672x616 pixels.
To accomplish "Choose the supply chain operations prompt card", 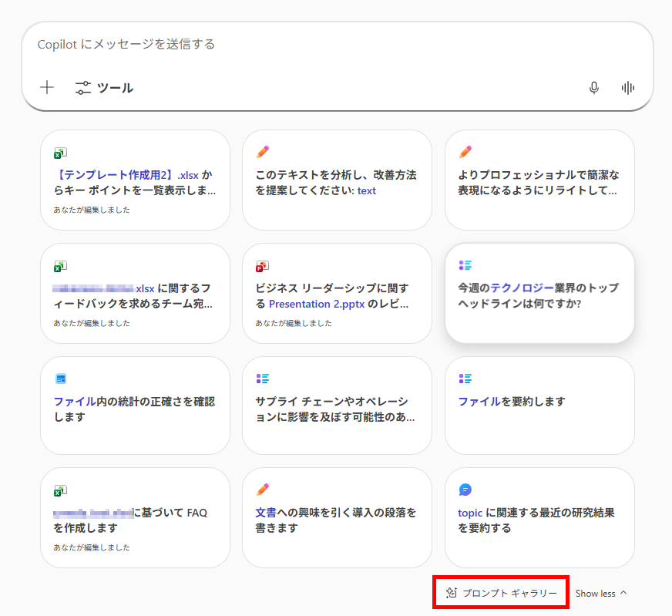I will click(x=337, y=407).
